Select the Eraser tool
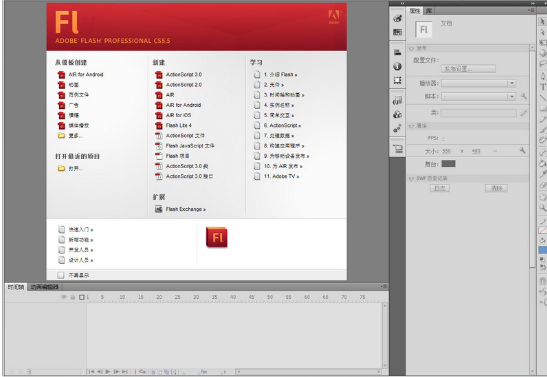Viewport: 547px width, 377px height. click(543, 185)
